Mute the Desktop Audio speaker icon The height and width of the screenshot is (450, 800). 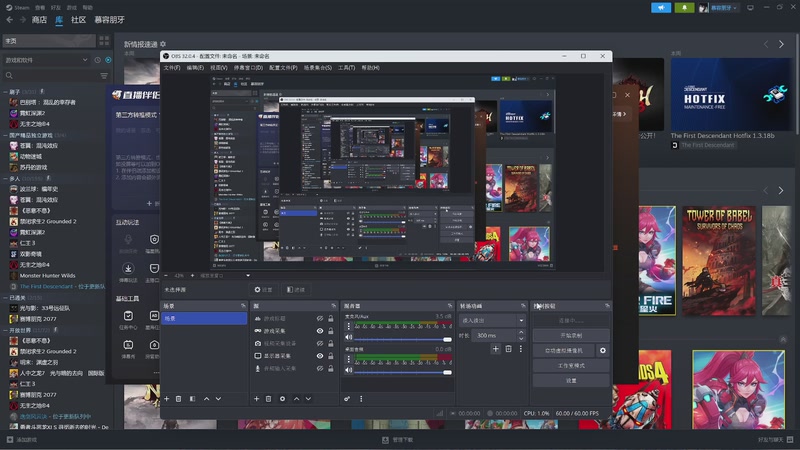tap(348, 370)
